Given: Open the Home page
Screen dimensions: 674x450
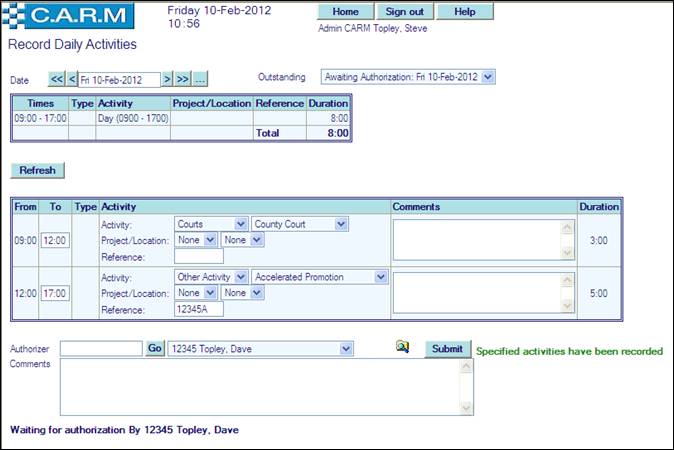Looking at the screenshot, I should [x=345, y=12].
